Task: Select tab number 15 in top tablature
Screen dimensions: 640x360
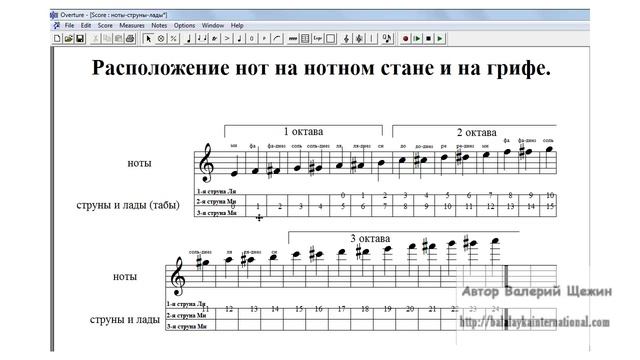Action: click(x=550, y=207)
